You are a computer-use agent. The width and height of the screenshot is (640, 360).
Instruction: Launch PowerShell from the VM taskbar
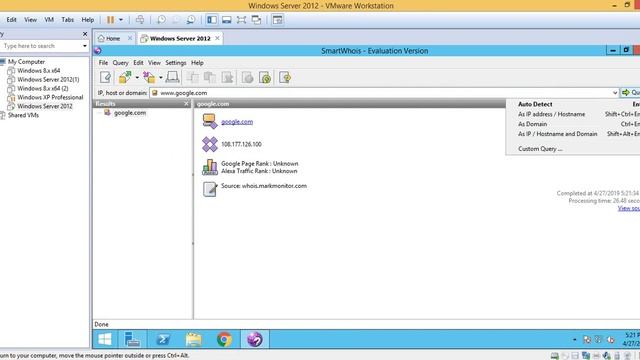click(163, 339)
